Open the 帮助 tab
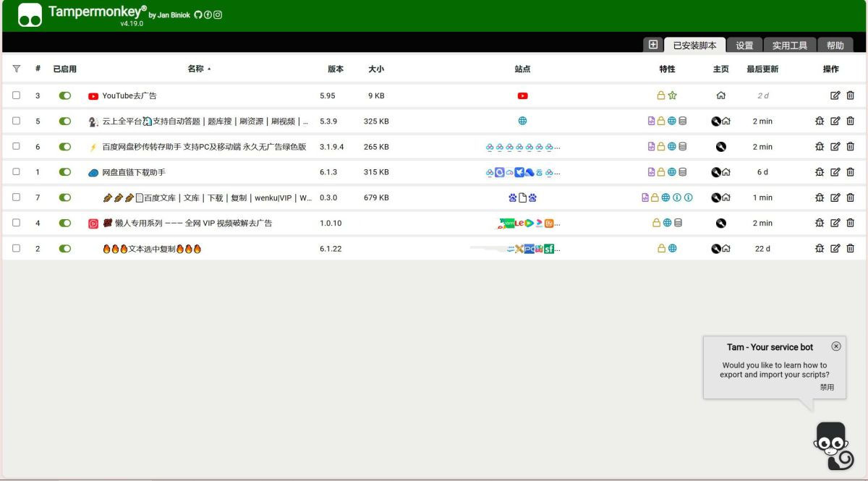Viewport: 868px width, 481px height. pyautogui.click(x=835, y=45)
